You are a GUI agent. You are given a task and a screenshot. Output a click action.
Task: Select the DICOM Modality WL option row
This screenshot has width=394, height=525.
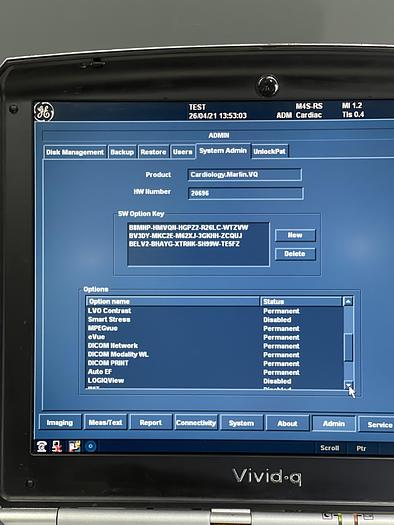pos(214,354)
